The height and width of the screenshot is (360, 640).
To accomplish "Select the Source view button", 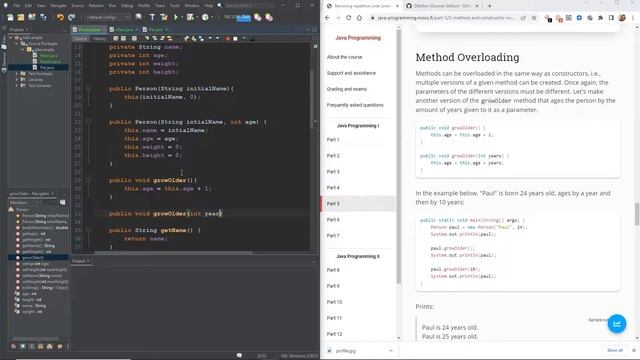I will (81, 38).
